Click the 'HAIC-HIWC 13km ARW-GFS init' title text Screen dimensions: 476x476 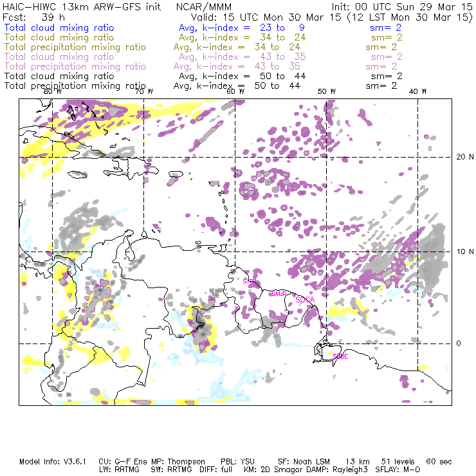coord(82,7)
